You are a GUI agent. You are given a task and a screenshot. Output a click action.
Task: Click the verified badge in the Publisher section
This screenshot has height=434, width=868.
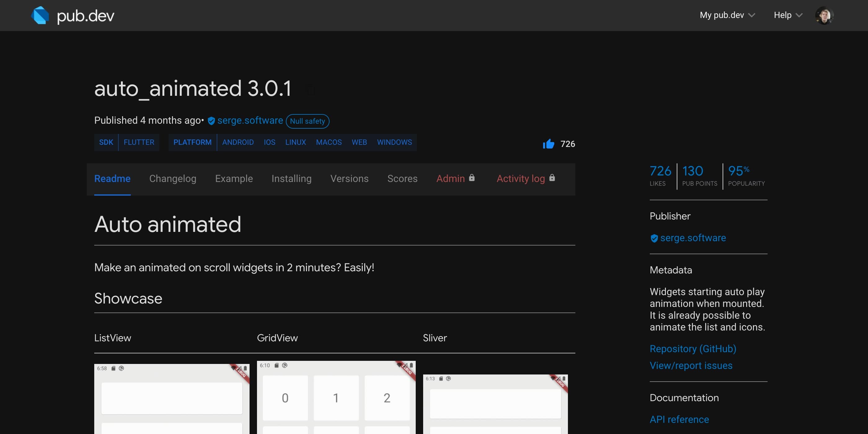tap(654, 238)
